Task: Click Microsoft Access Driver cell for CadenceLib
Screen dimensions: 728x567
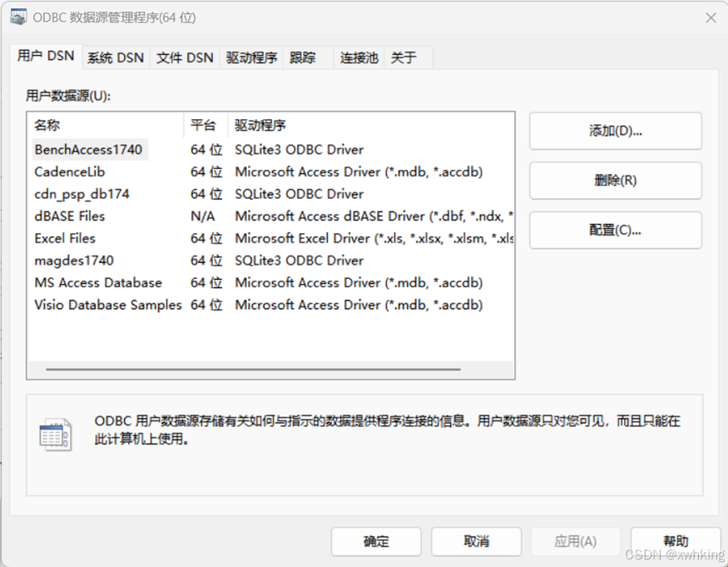Action: (x=359, y=172)
